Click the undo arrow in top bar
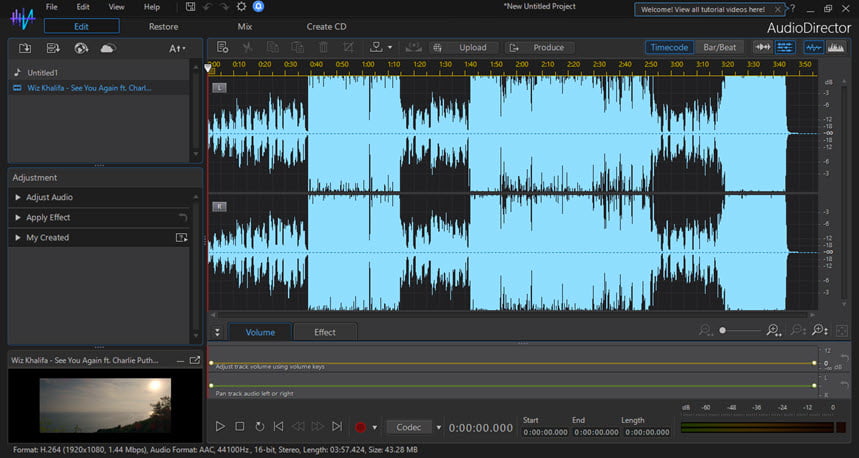This screenshot has height=458, width=859. point(207,7)
